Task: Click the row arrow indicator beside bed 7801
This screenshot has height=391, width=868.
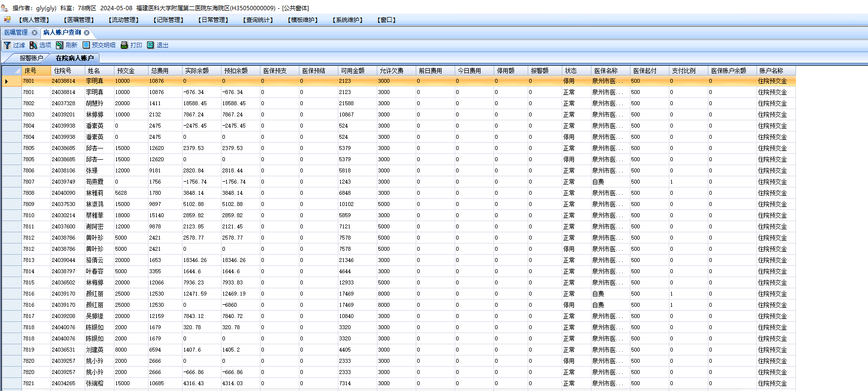Action: (6, 81)
